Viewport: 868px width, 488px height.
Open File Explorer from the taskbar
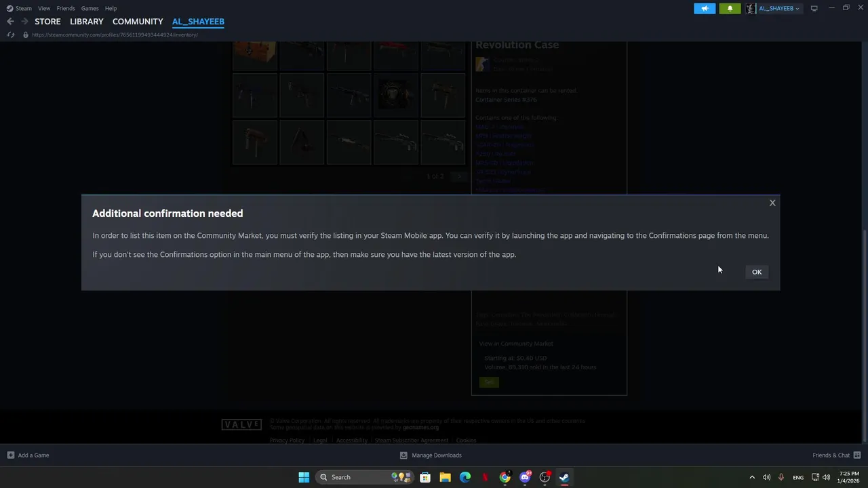click(x=445, y=477)
